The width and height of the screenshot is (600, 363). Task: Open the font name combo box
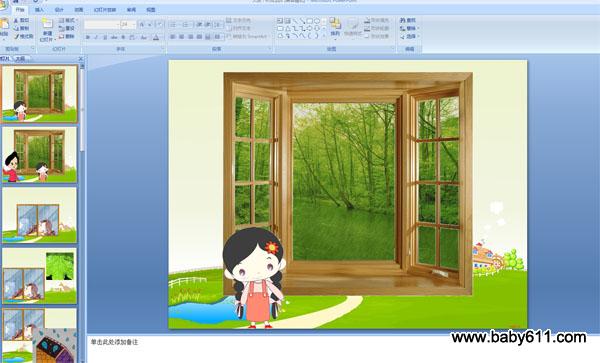[102, 24]
